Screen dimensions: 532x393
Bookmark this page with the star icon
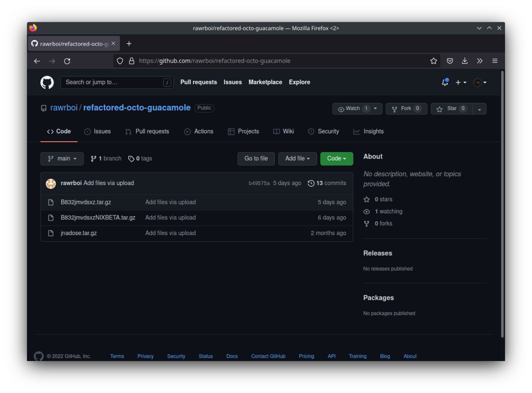[433, 61]
